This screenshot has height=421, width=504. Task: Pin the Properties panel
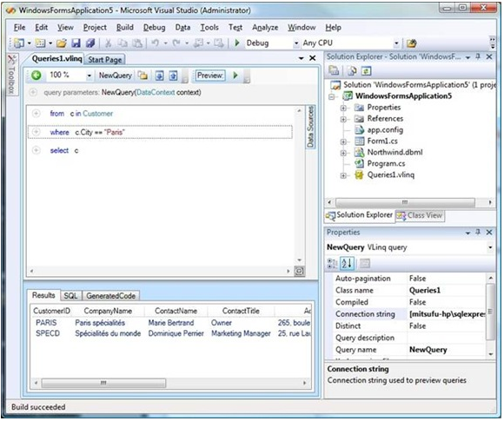(478, 232)
